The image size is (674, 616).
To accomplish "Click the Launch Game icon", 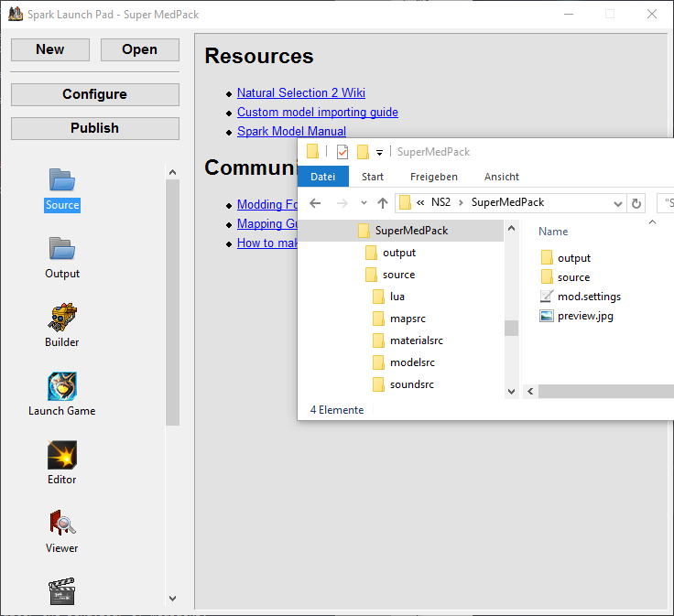I will [x=62, y=385].
